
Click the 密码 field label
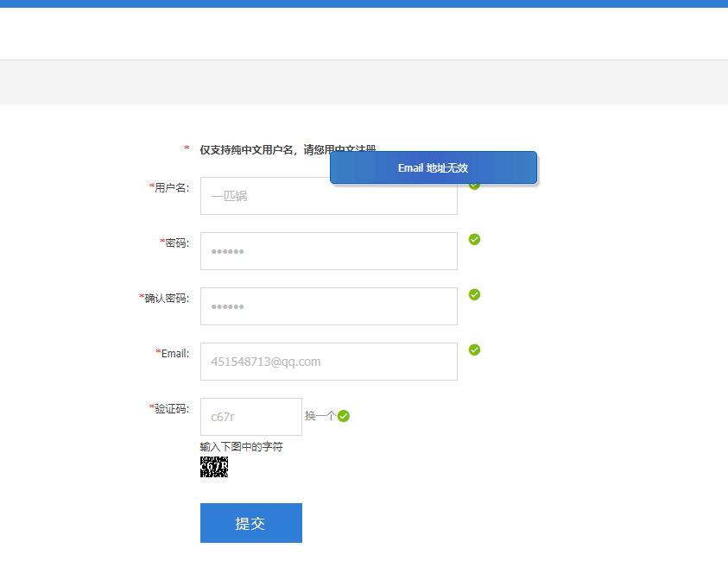(x=176, y=243)
